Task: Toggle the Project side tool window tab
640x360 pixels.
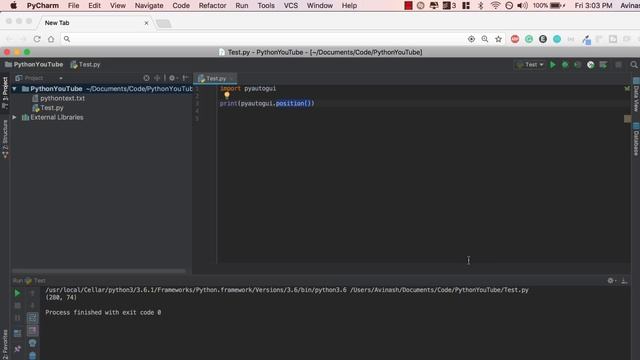Action: pyautogui.click(x=5, y=93)
